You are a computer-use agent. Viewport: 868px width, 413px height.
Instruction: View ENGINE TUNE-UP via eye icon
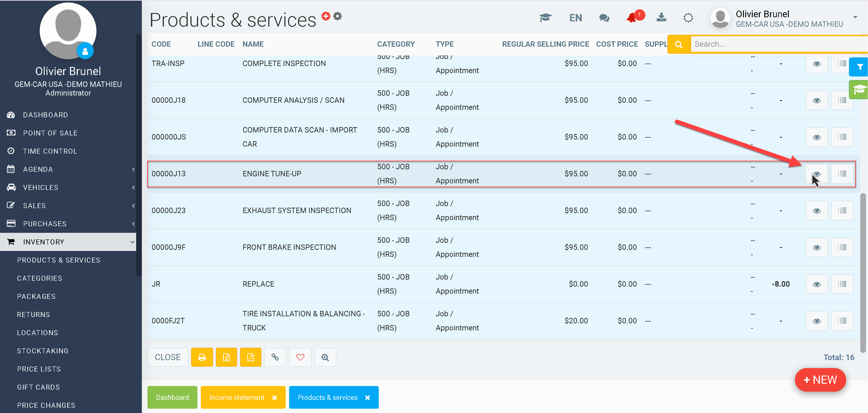point(816,174)
